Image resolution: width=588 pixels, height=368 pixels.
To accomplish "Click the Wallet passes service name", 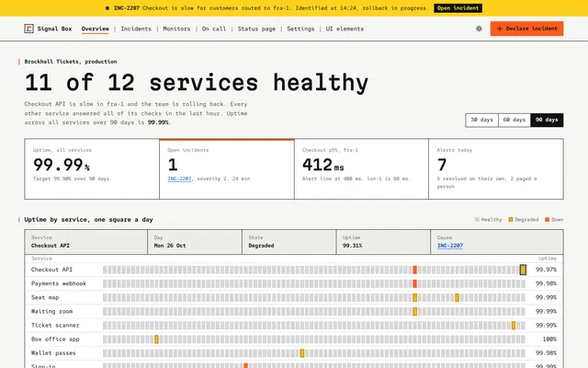I will pos(53,353).
